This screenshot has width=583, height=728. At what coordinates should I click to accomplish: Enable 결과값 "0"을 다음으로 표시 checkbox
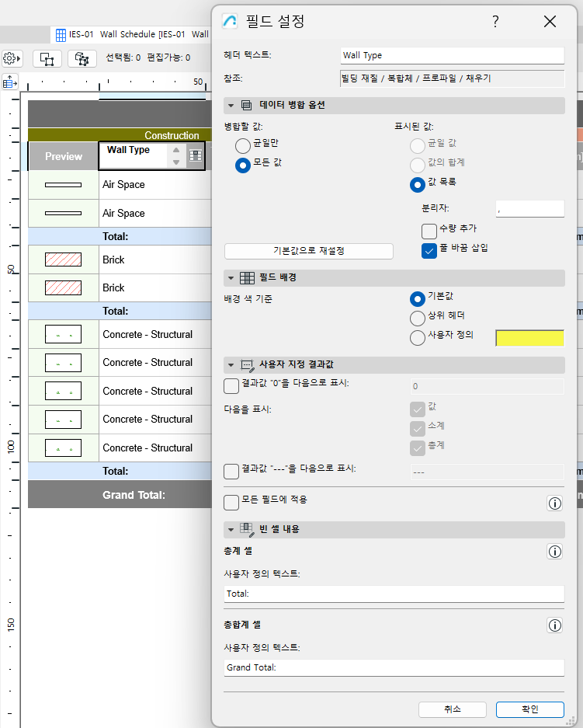[231, 386]
